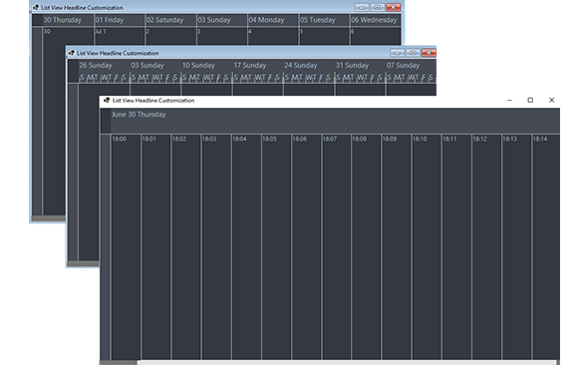Maximize the middle List View window

413,53
